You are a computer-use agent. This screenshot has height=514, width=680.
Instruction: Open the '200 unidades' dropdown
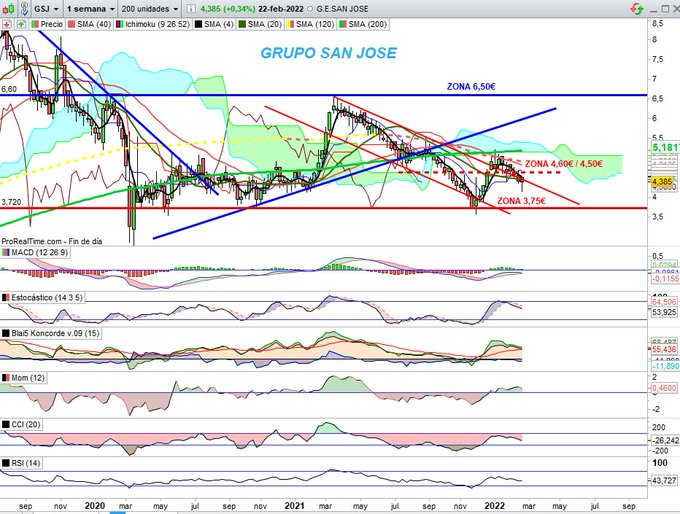[150, 9]
